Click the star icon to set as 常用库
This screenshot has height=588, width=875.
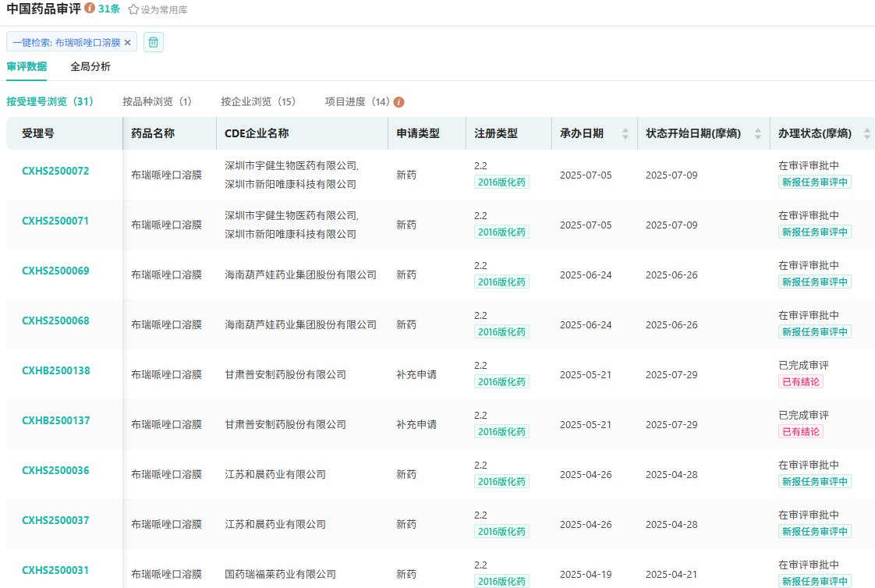click(x=133, y=10)
